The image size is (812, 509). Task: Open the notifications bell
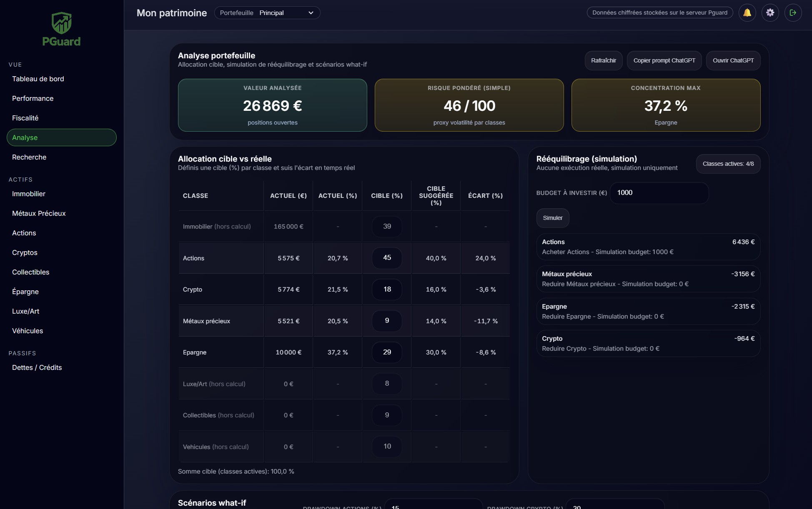point(747,12)
